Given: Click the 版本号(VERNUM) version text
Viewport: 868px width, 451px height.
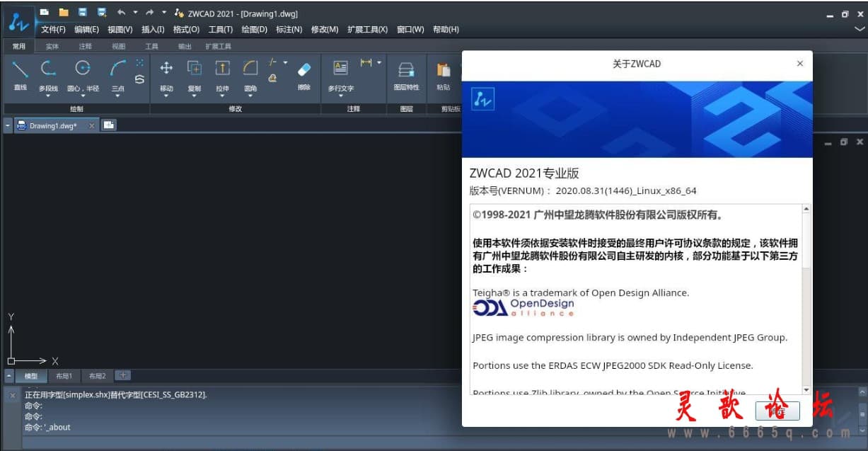Looking at the screenshot, I should (x=583, y=191).
